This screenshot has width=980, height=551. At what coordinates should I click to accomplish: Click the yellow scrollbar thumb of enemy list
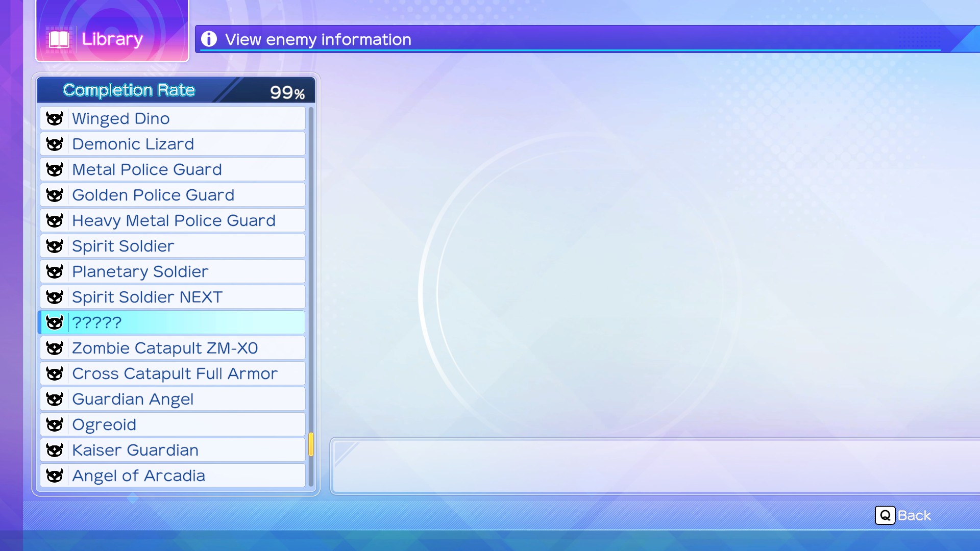[x=311, y=444]
